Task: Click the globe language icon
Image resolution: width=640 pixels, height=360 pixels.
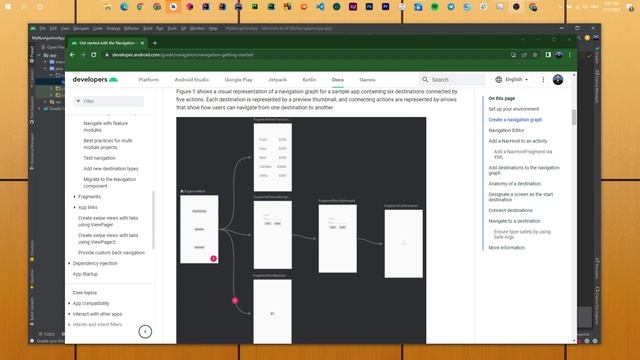Action: coord(498,80)
